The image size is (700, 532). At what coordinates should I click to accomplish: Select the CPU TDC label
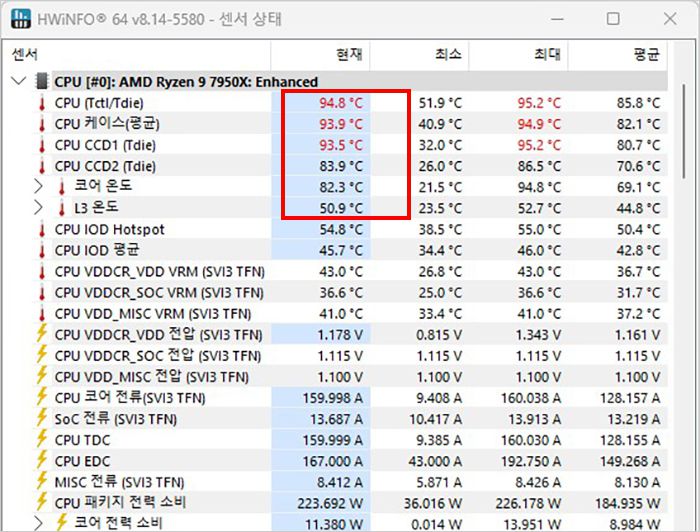[82, 440]
